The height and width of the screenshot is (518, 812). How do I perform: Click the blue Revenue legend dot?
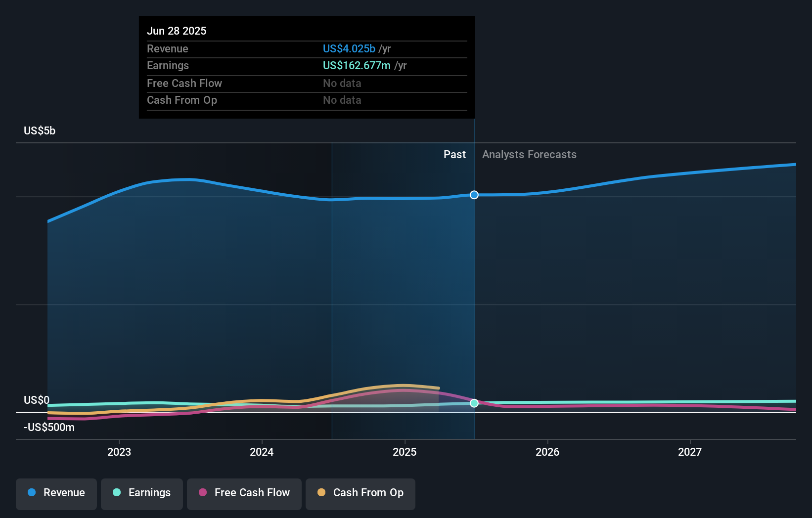(32, 492)
